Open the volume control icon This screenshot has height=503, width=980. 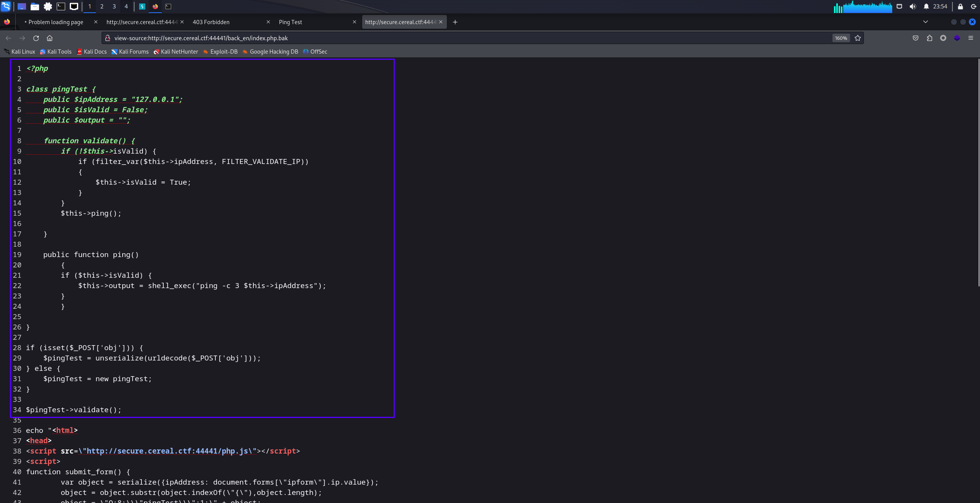[913, 7]
